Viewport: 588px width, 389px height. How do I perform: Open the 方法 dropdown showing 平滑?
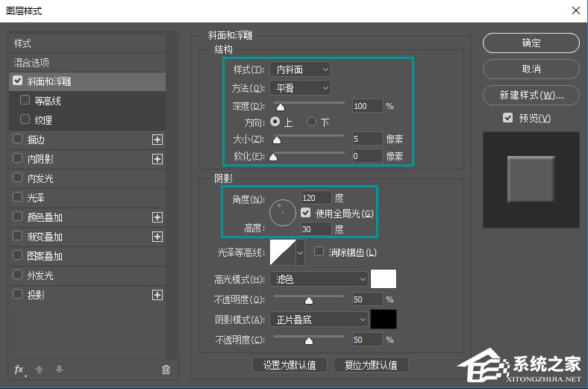pos(301,88)
